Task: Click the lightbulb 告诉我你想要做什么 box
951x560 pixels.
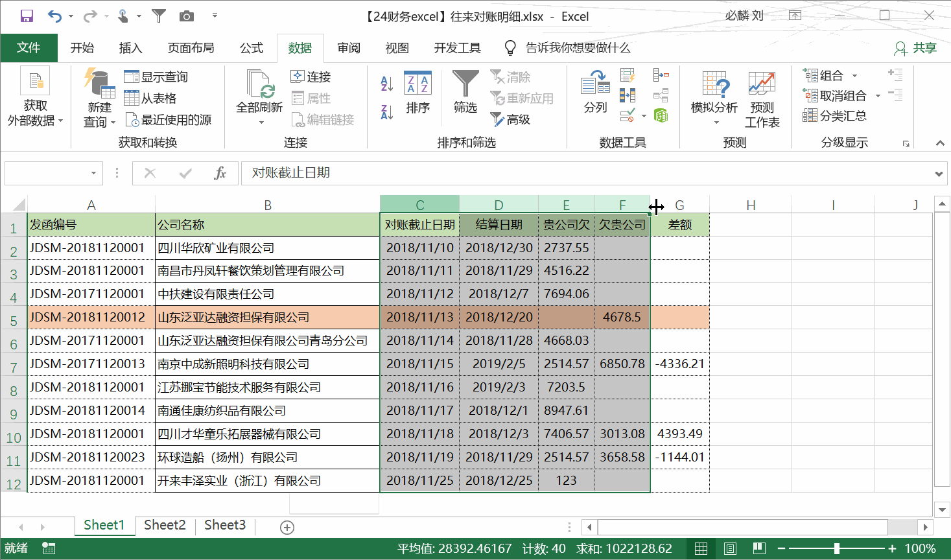Action: (568, 48)
